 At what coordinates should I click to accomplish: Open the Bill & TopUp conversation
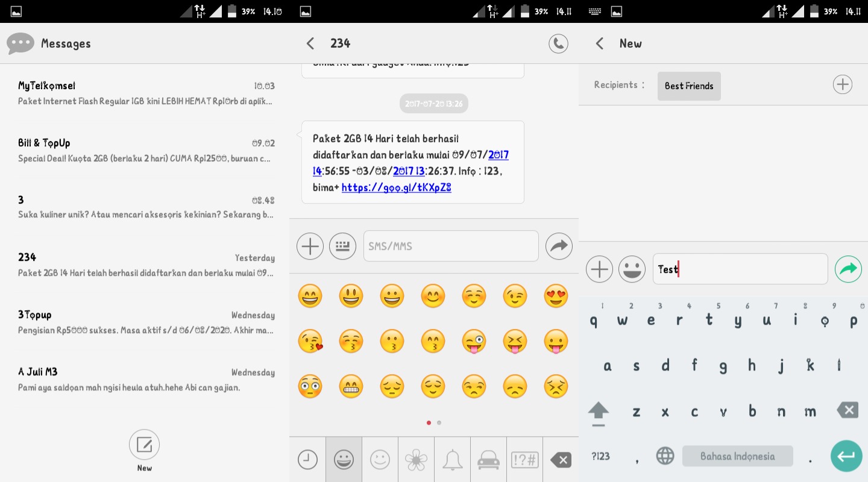click(145, 150)
